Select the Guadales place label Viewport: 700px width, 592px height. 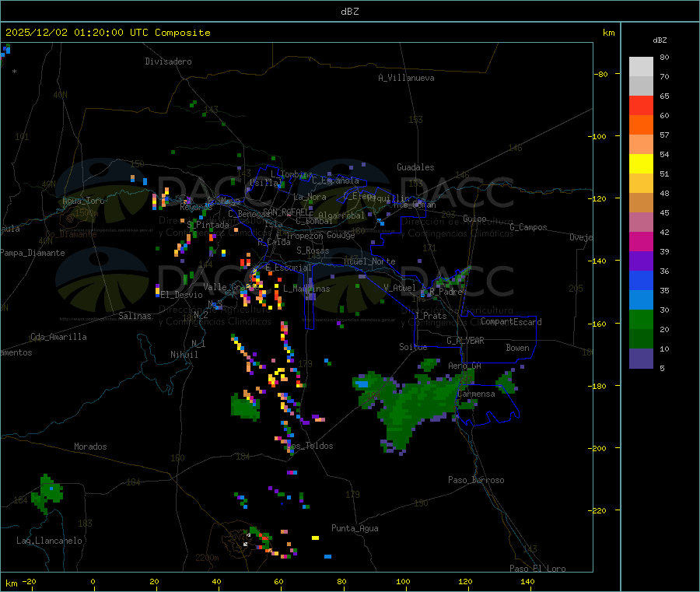[415, 167]
